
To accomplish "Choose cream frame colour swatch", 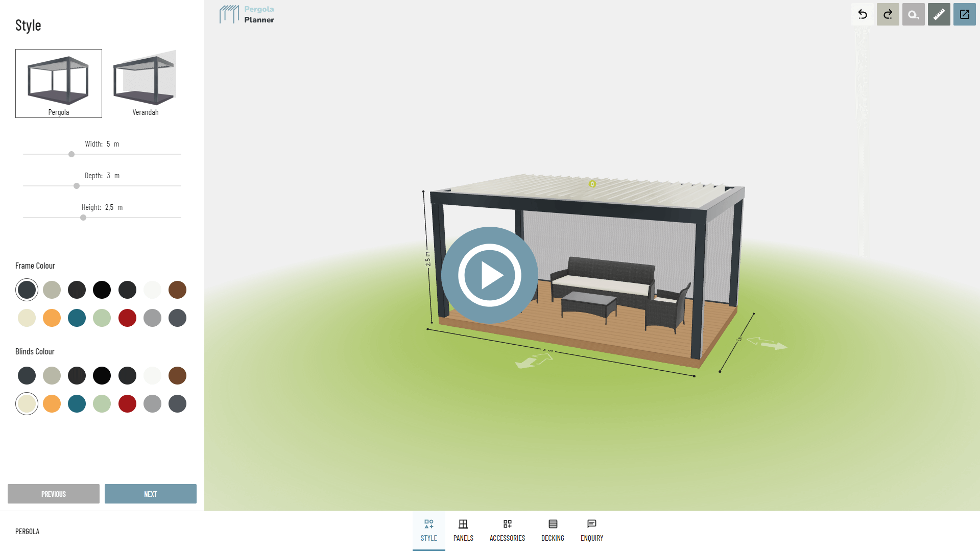I will (27, 318).
